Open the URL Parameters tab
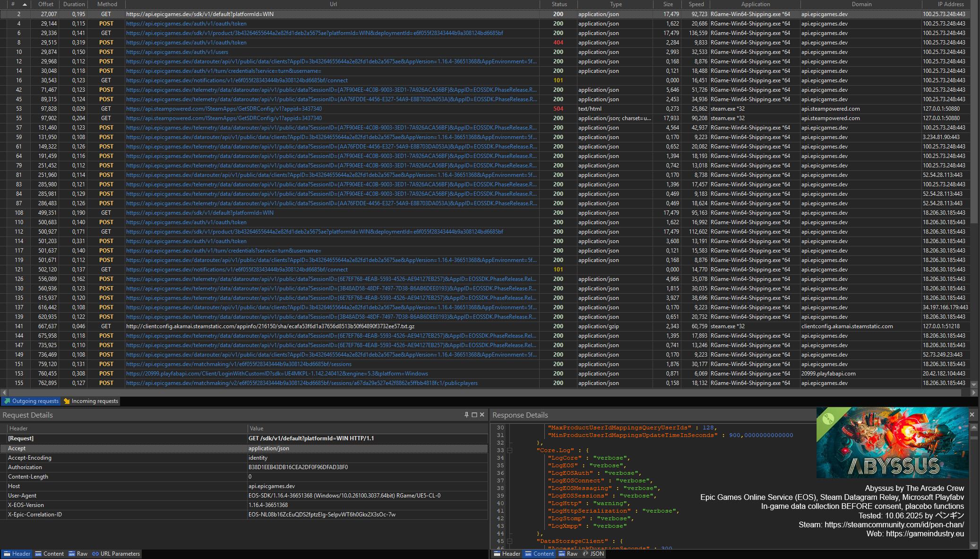 (116, 554)
